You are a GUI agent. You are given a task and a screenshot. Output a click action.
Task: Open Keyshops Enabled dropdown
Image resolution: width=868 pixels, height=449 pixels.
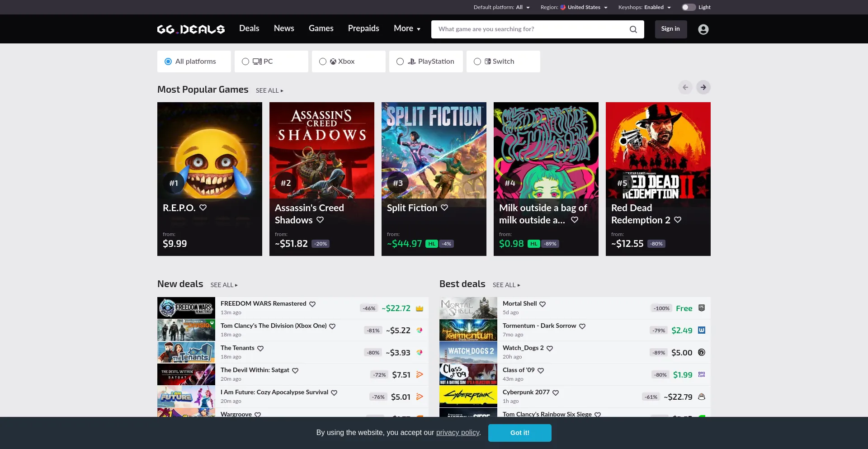click(x=644, y=7)
